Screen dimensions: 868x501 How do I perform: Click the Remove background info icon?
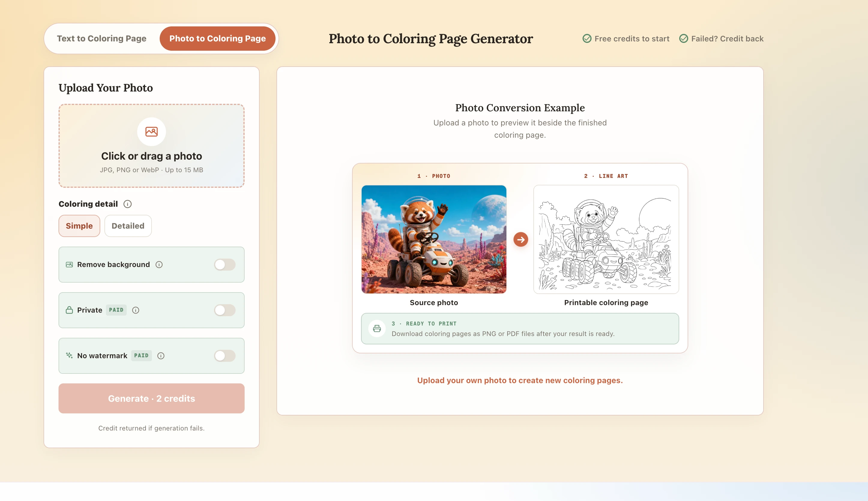[x=159, y=265]
